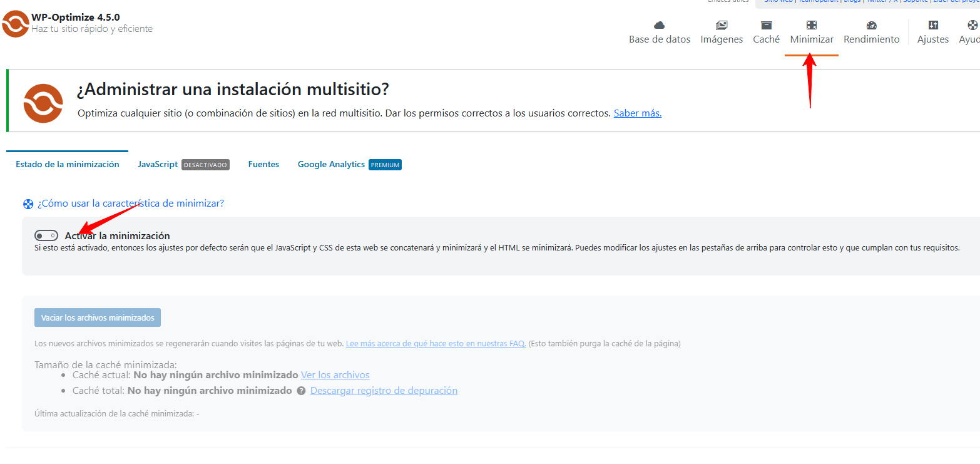The image size is (980, 464).
Task: Open the FAQ link about minimized files
Action: coord(436,344)
